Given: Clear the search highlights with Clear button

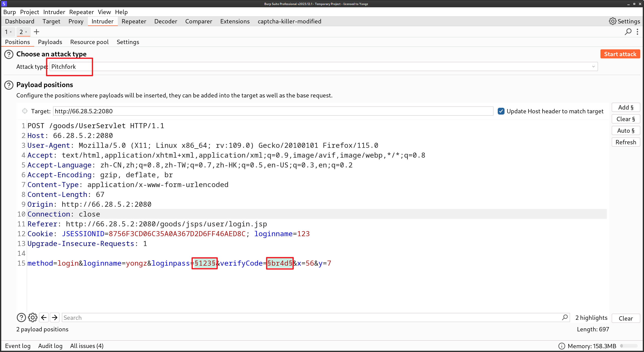Looking at the screenshot, I should [626, 318].
